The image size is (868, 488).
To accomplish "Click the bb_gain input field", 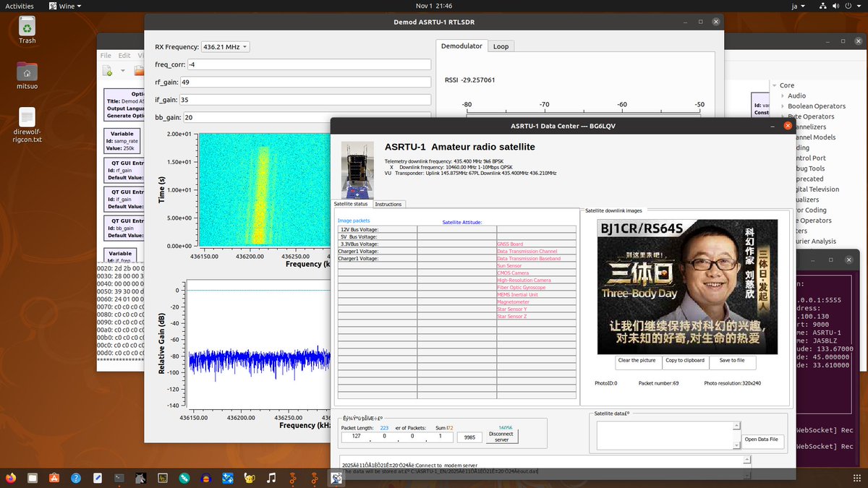I will 307,117.
